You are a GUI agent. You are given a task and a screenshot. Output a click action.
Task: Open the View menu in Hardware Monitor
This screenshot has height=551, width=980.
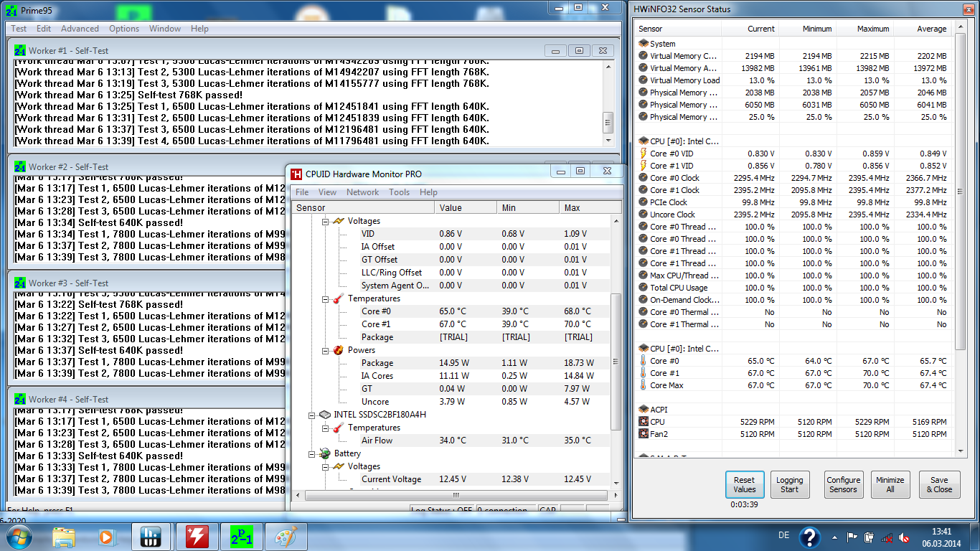click(x=327, y=192)
